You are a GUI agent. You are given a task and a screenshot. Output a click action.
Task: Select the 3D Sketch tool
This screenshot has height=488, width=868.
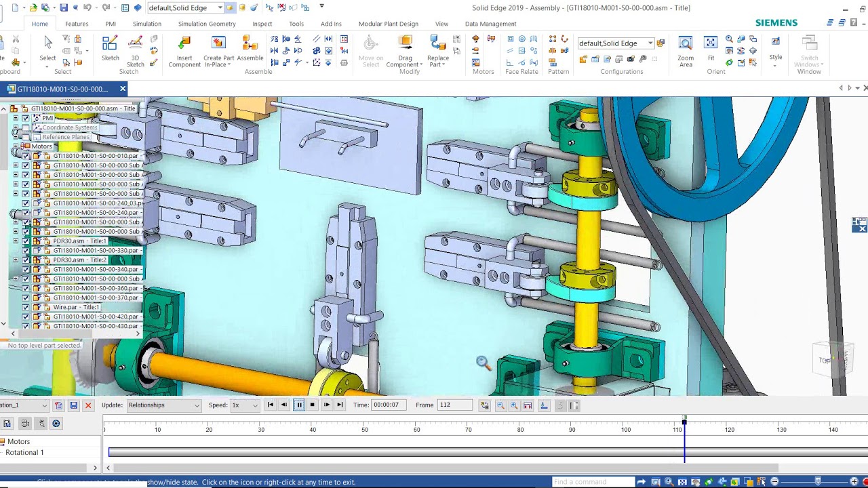coord(135,52)
